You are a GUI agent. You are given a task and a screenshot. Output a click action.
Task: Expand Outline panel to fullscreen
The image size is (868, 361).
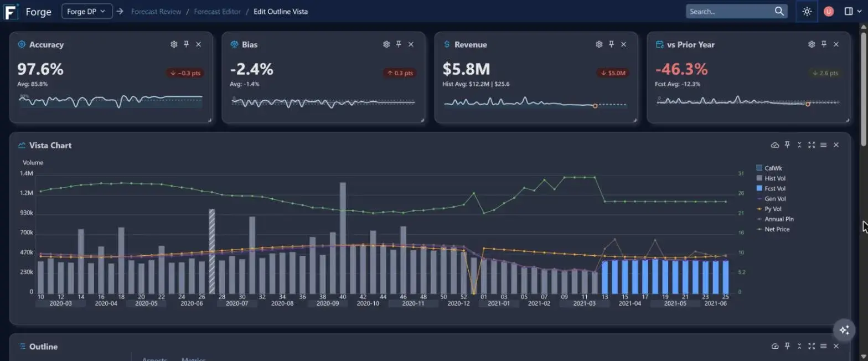click(812, 346)
